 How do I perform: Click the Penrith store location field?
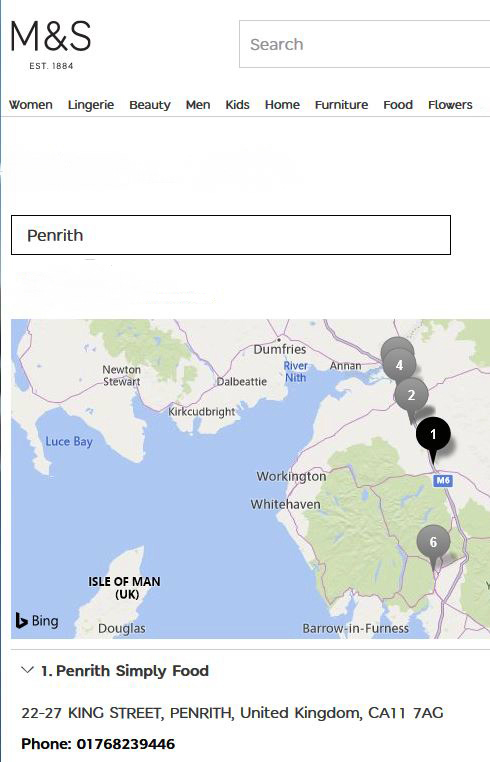point(231,235)
